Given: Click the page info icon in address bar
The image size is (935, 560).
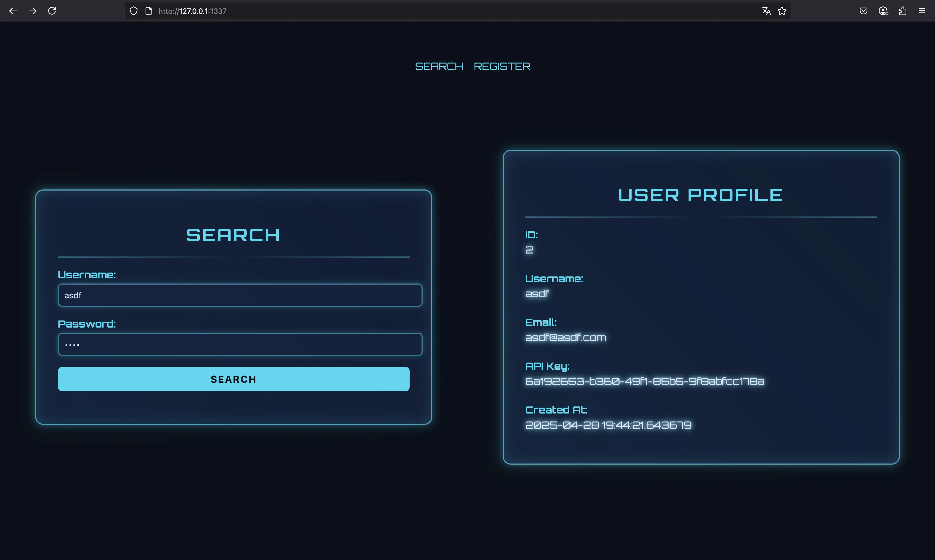Looking at the screenshot, I should pyautogui.click(x=149, y=11).
